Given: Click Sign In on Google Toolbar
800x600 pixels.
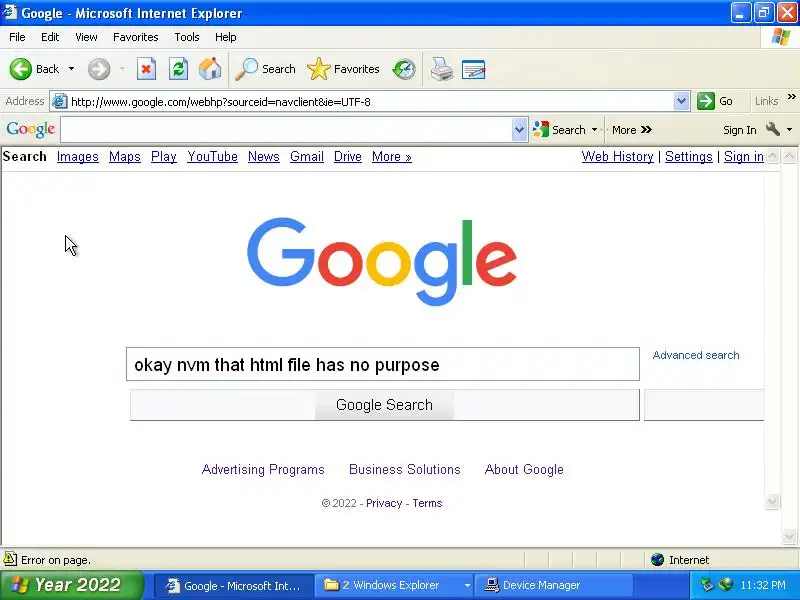Looking at the screenshot, I should (739, 130).
